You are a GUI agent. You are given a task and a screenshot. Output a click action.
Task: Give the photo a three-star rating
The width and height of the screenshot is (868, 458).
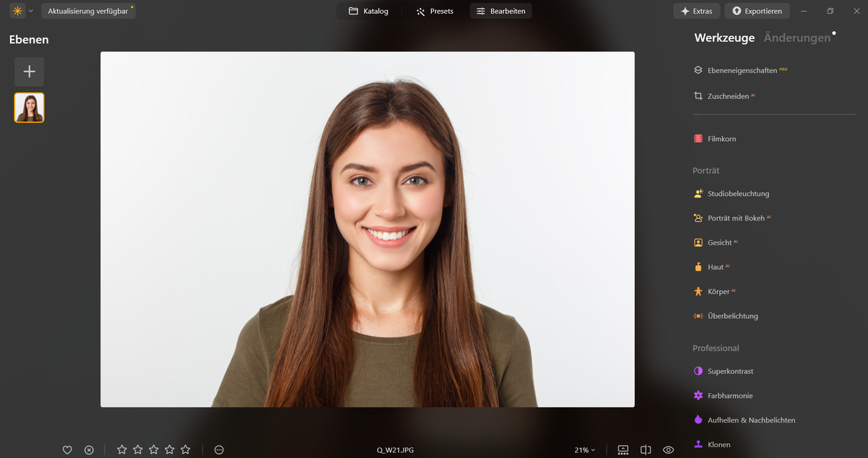(153, 449)
